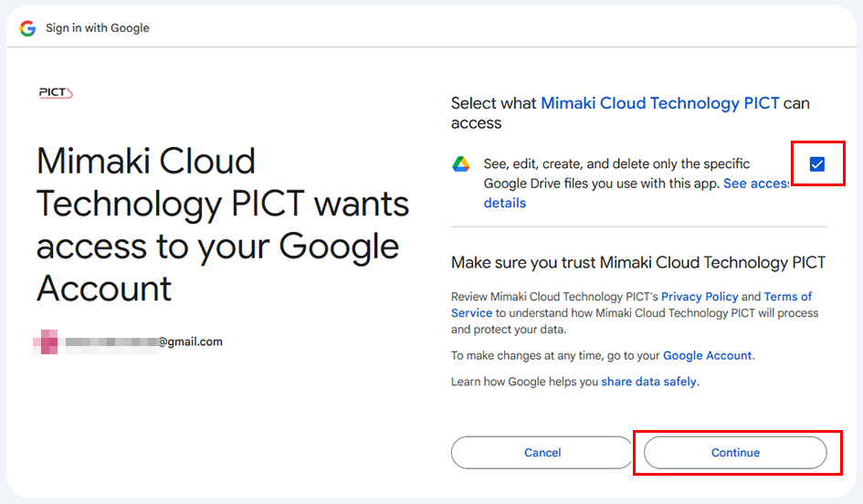Click the Cancel button

(x=542, y=453)
